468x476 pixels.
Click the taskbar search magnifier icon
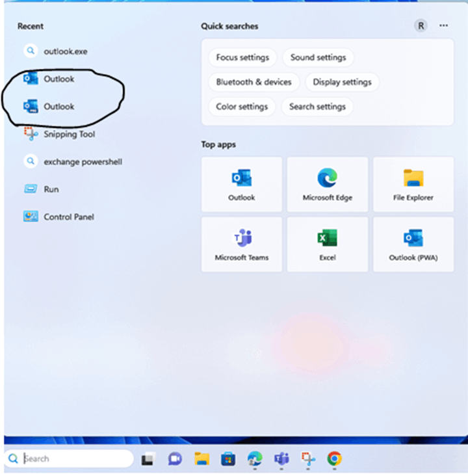click(13, 458)
